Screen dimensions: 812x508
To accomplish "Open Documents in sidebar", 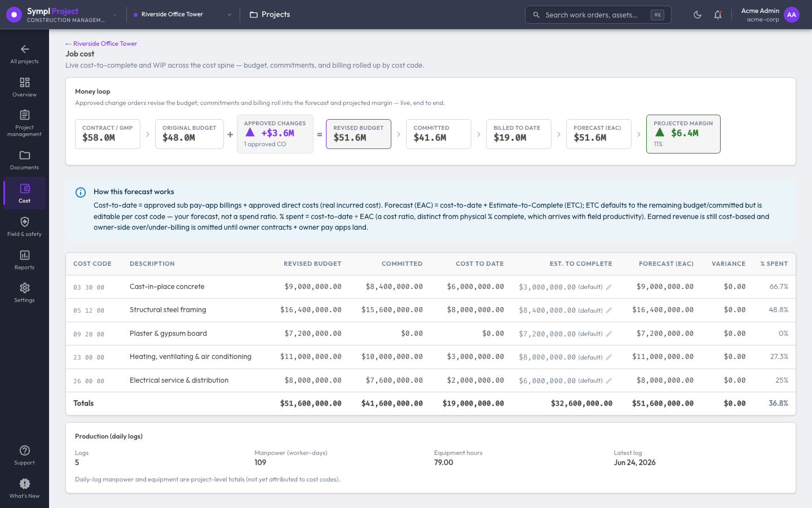I will click(x=24, y=160).
